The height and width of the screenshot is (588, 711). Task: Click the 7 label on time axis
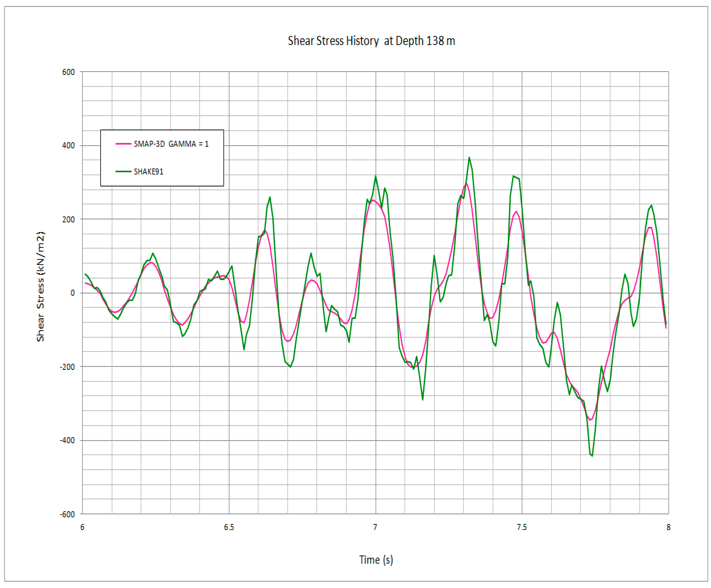[375, 527]
